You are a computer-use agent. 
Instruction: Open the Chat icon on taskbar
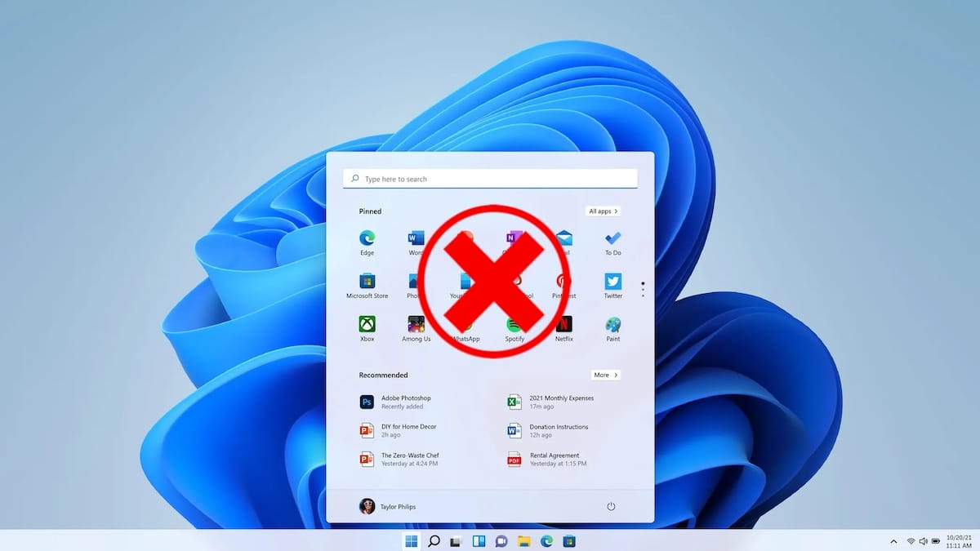coord(501,540)
